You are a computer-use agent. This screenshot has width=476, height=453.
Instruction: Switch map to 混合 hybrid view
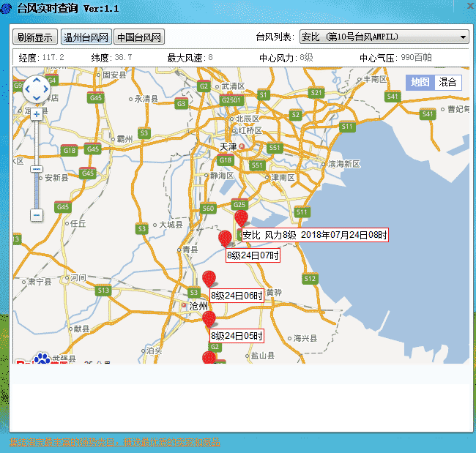click(447, 82)
